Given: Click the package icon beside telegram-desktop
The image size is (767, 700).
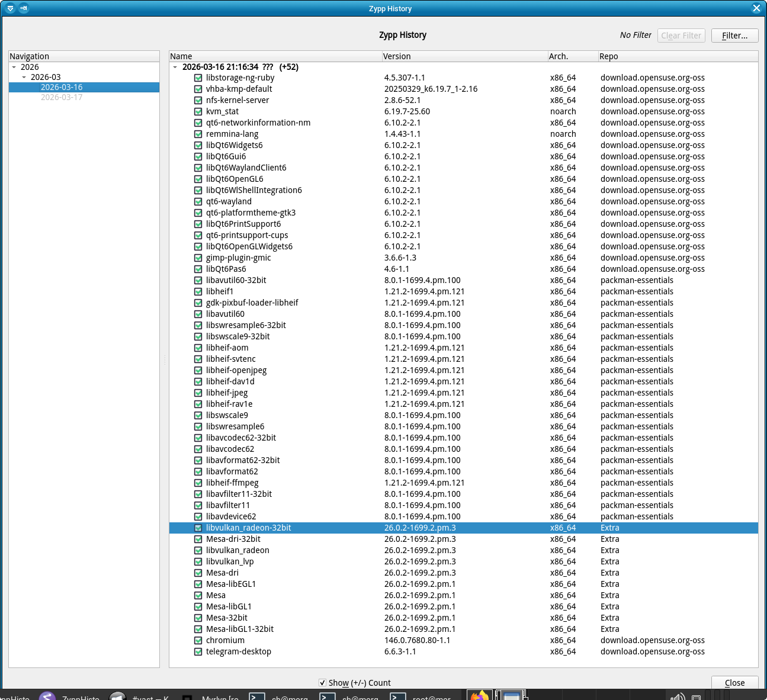Looking at the screenshot, I should point(198,651).
